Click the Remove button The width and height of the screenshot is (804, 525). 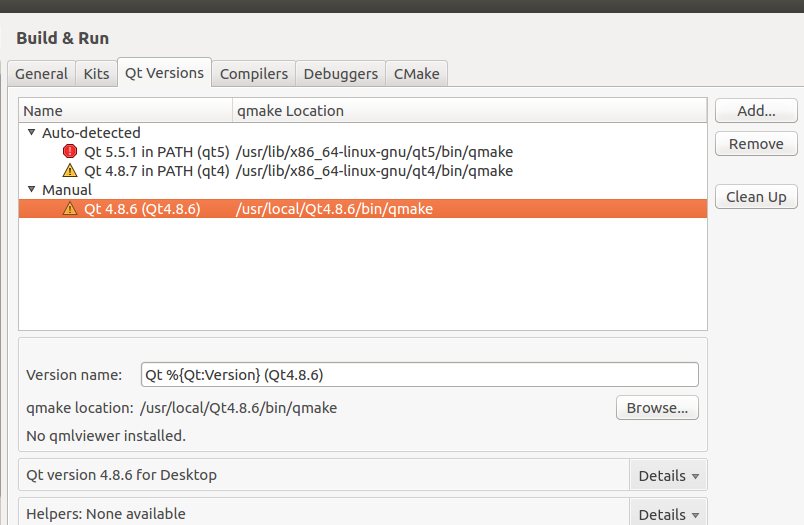tap(756, 144)
